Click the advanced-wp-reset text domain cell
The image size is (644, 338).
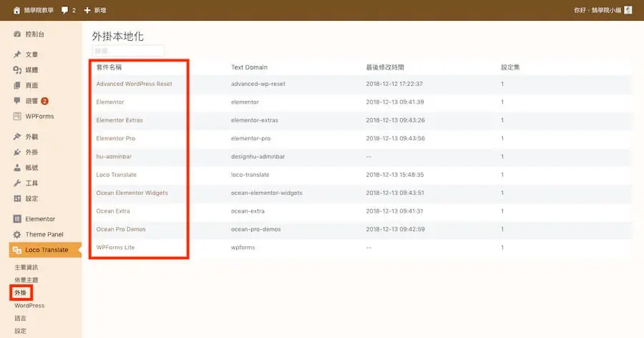coord(258,84)
